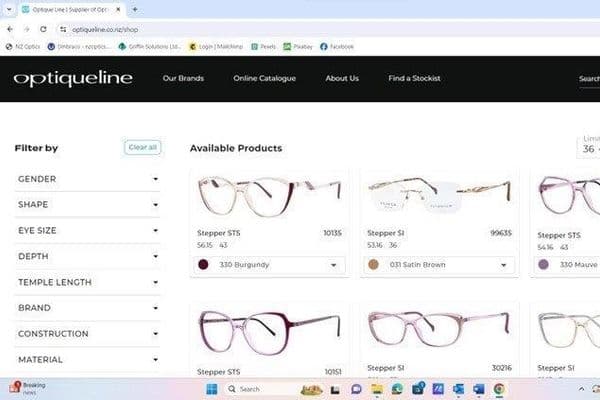Click the Stepper SI 30216 glasses image
Viewport: 600px width, 400px height.
tap(439, 328)
